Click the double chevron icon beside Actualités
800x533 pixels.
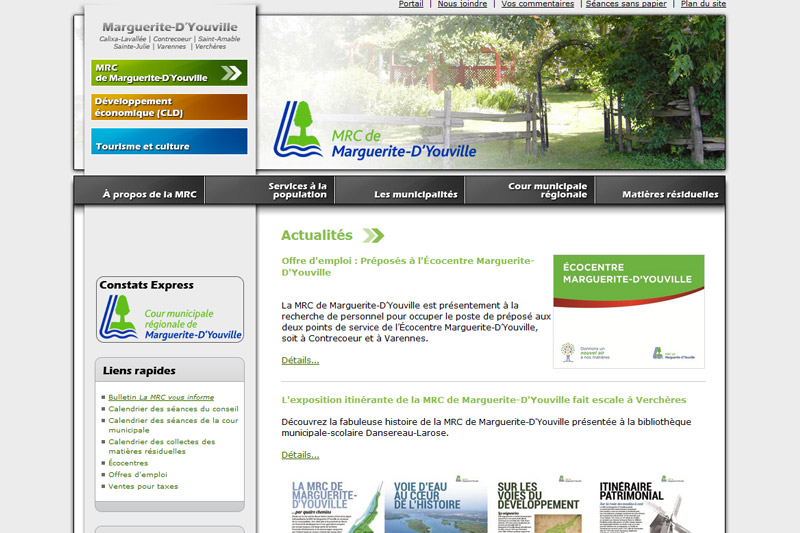click(x=373, y=236)
